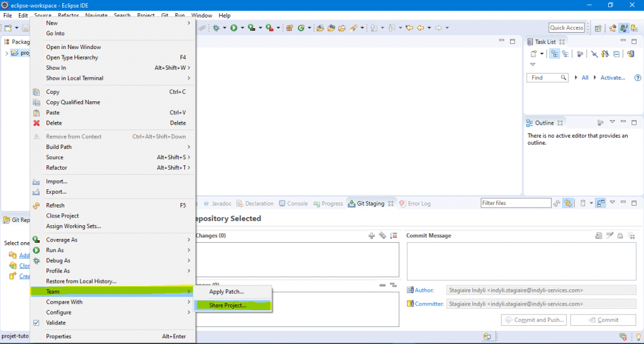Click the help question mark in Task List
Viewport: 644px width, 344px height.
tap(638, 77)
